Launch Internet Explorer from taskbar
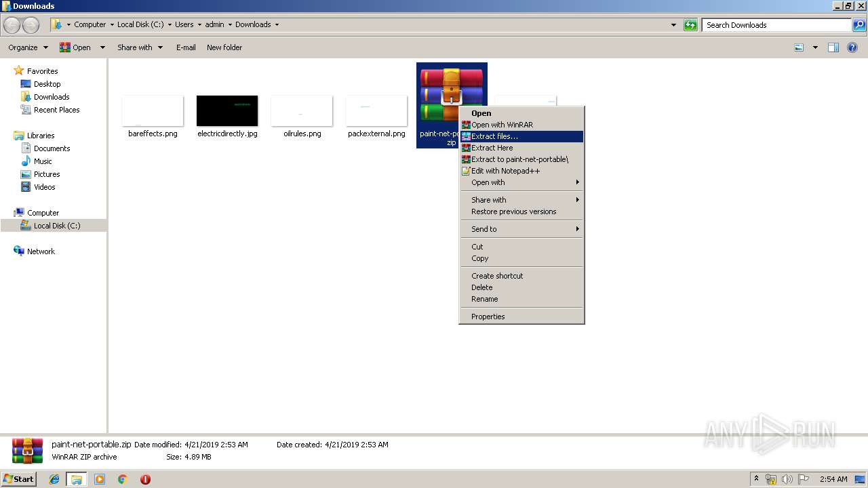 point(54,479)
